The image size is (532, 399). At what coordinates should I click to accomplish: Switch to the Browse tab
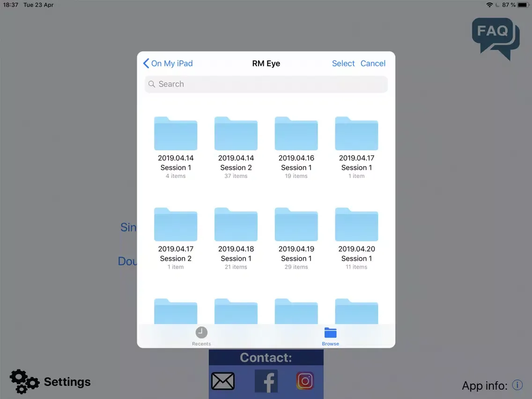click(x=330, y=336)
